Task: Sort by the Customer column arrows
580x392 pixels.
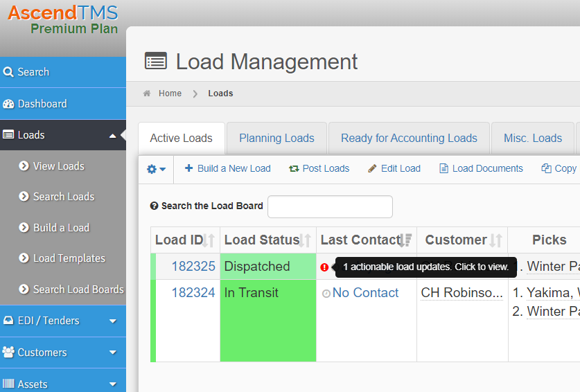Action: (x=495, y=240)
